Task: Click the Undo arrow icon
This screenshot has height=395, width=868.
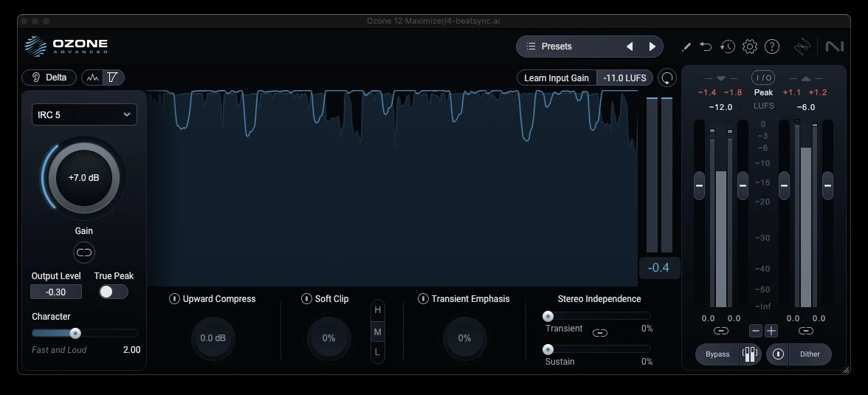Action: point(706,47)
